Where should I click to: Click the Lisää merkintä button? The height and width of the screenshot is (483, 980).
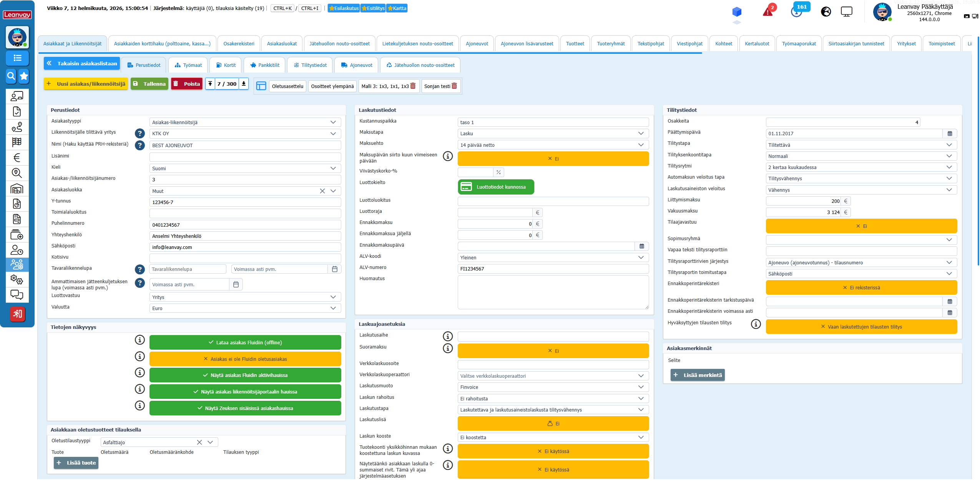pyautogui.click(x=697, y=375)
